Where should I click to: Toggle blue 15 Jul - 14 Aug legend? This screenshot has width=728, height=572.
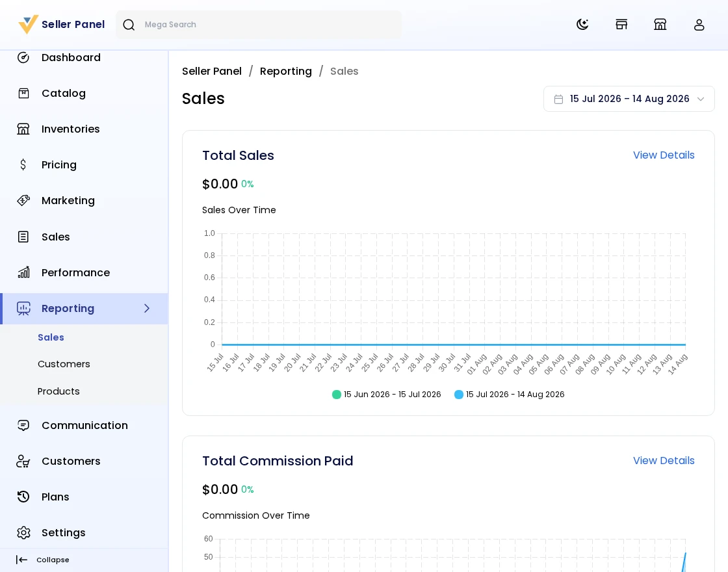510,394
